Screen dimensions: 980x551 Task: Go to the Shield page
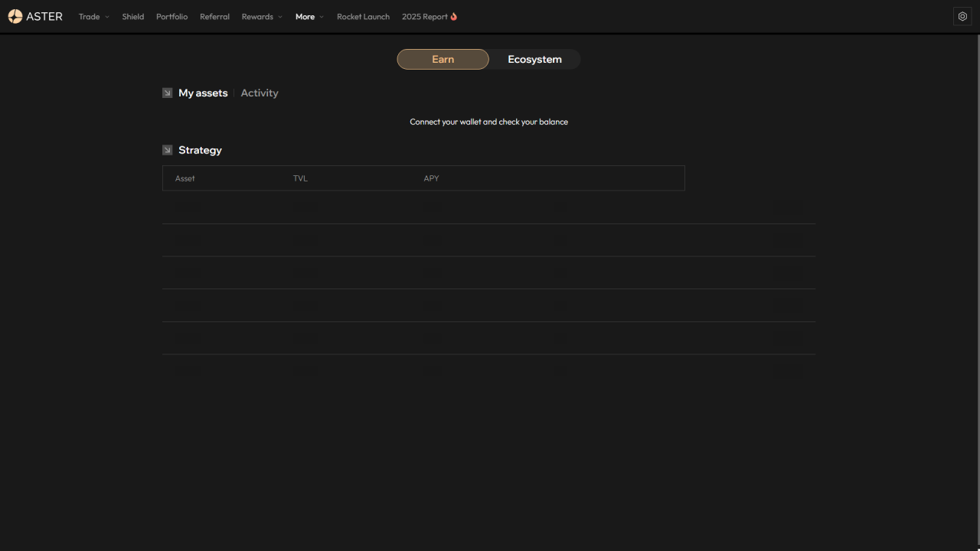click(x=133, y=17)
